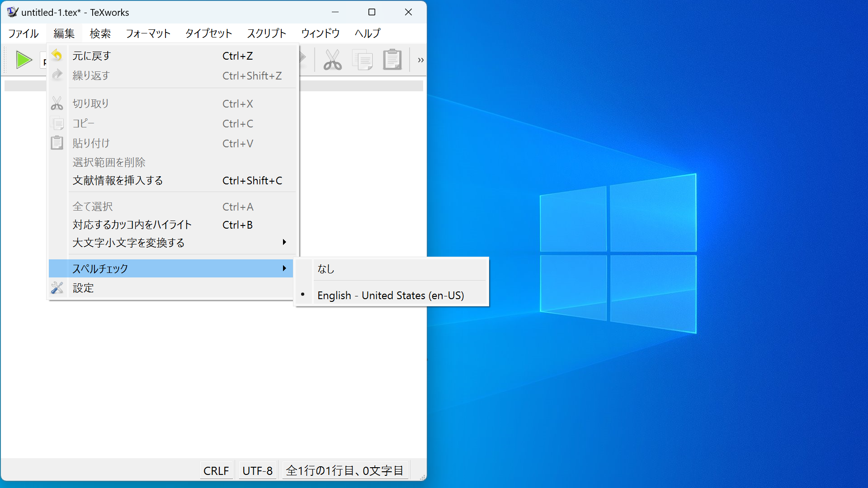Click the redo arrow icon in menu
868x488 pixels.
[x=57, y=75]
